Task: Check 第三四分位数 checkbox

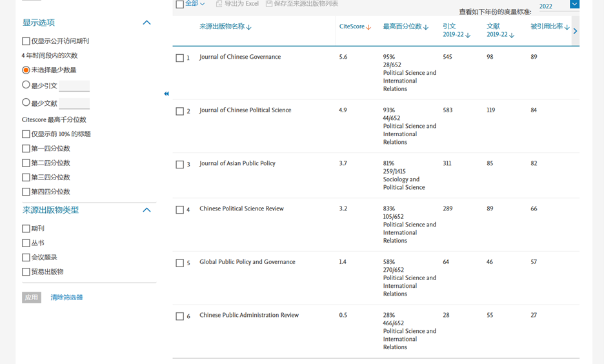Action: [26, 177]
